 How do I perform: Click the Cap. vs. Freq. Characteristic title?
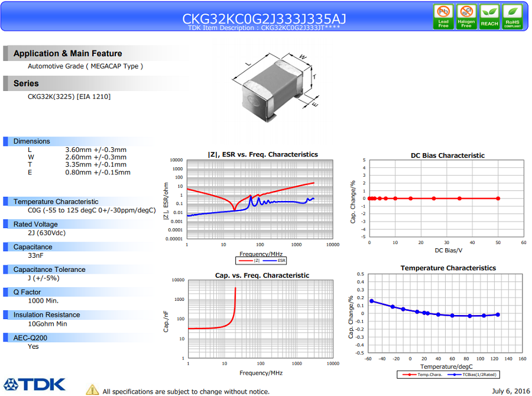pos(262,275)
